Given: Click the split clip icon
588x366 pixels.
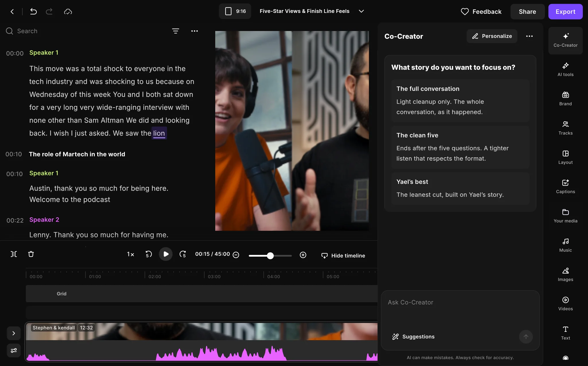Looking at the screenshot, I should 14,254.
